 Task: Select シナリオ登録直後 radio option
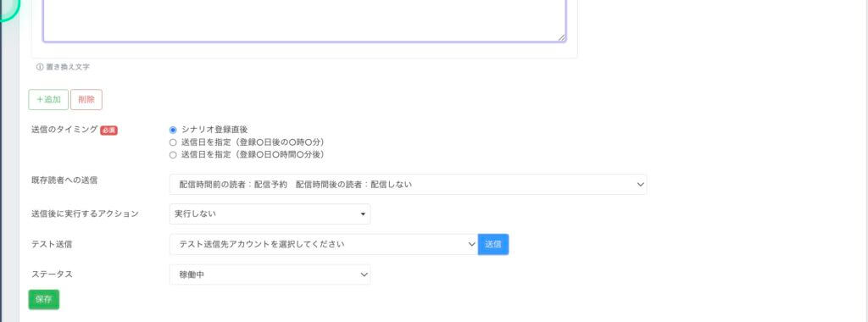[173, 130]
